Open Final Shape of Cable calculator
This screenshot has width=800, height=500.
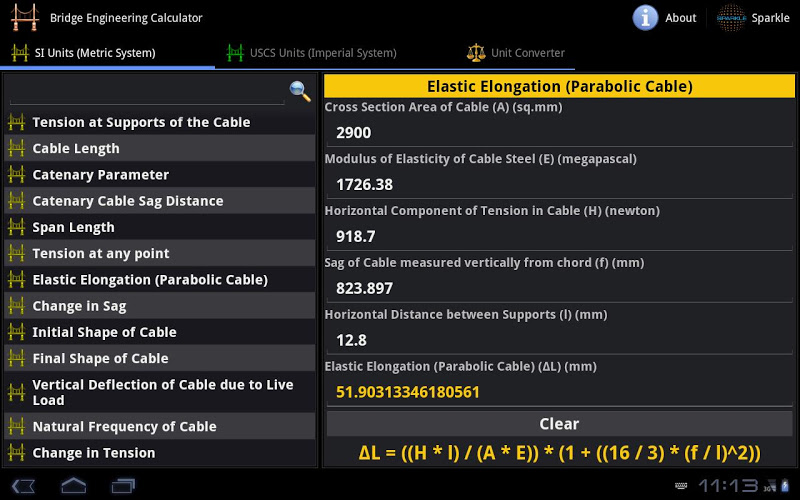(160, 358)
